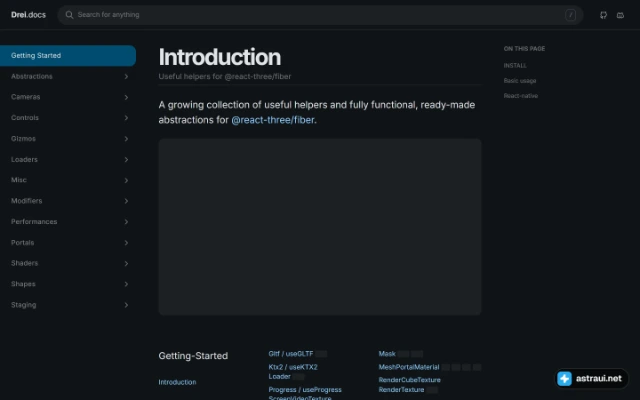
Task: Expand the Abstractions chevron
Action: 126,76
